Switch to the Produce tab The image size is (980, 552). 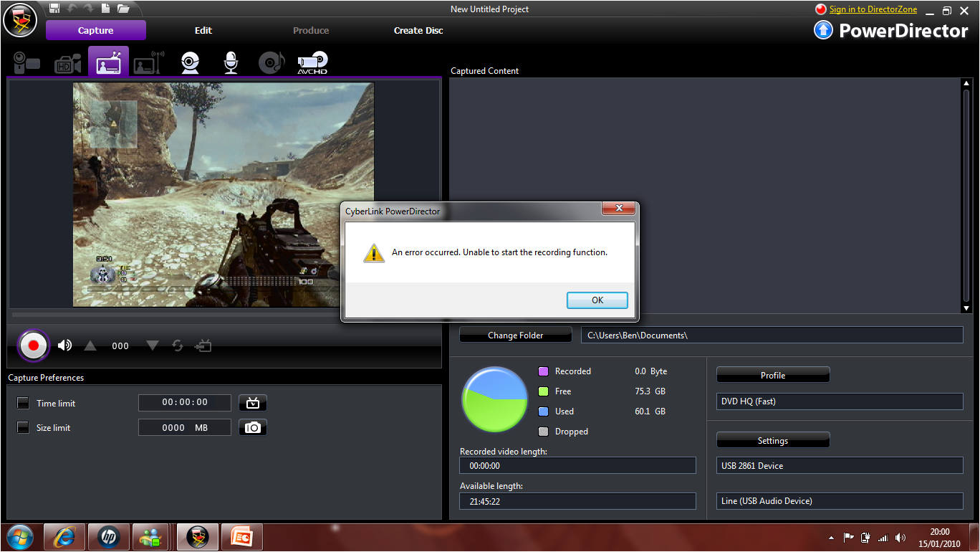[x=311, y=30]
